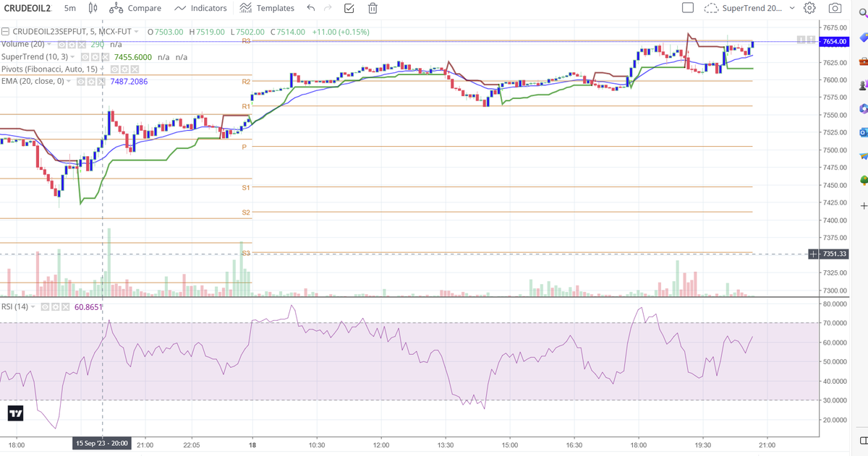868x456 pixels.
Task: Expand RSI (14) legend dropdown arrow
Action: pyautogui.click(x=33, y=306)
